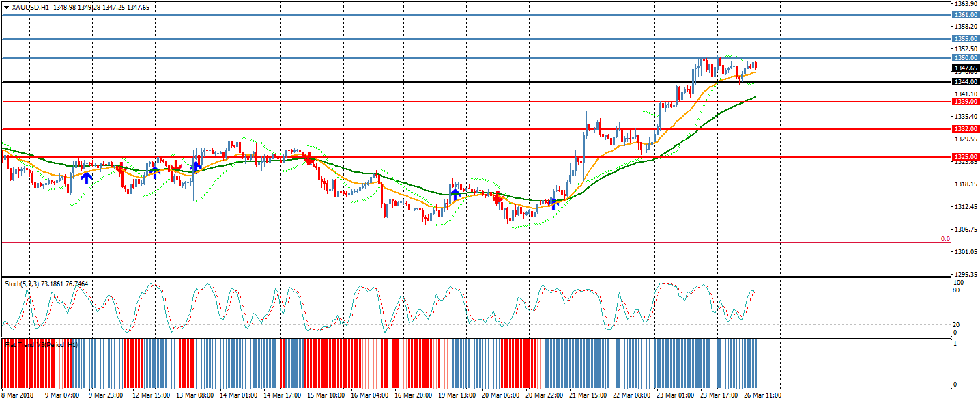The width and height of the screenshot is (980, 403).
Task: Click the blue up arrow near 19 Mar 13:00
Action: coord(455,194)
